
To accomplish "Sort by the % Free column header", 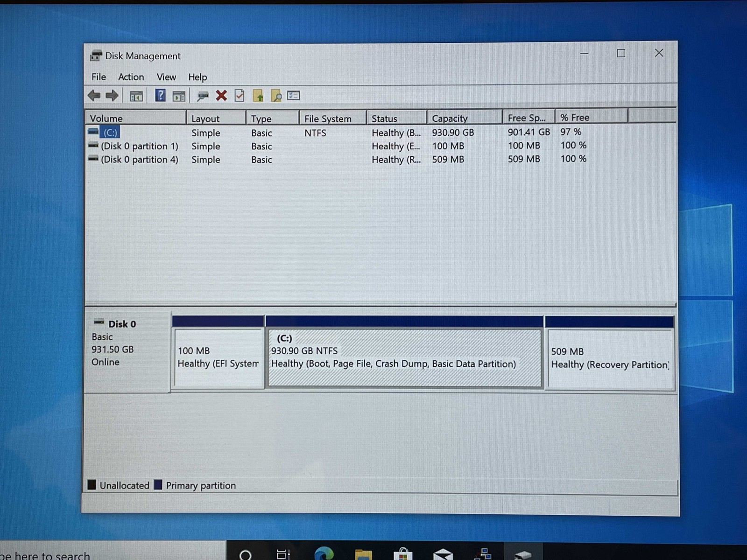I will [592, 117].
